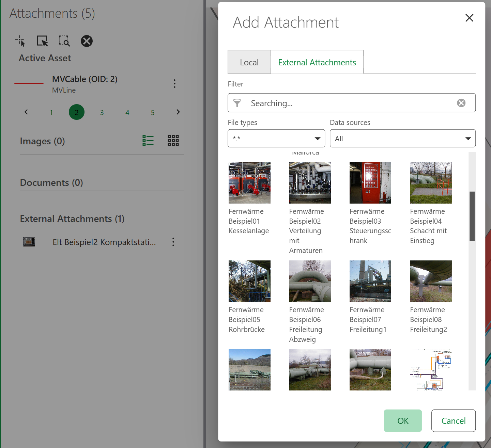Select active asset page 2

coord(77,112)
